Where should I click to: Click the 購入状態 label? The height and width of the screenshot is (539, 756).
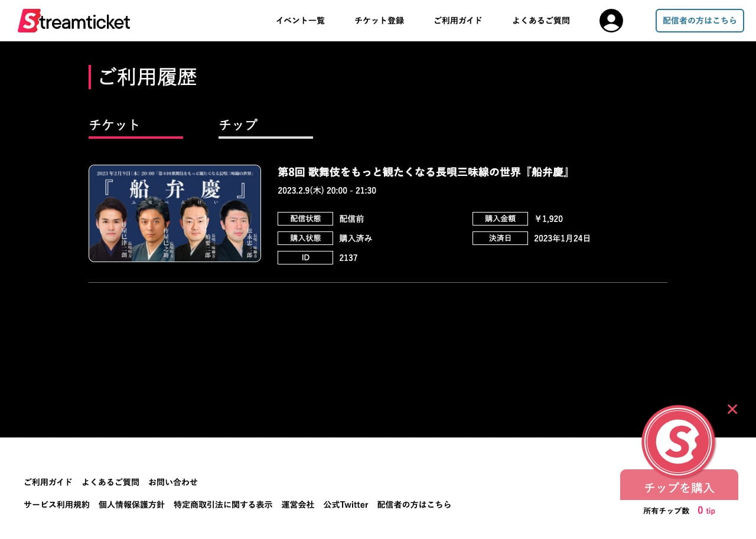[305, 238]
